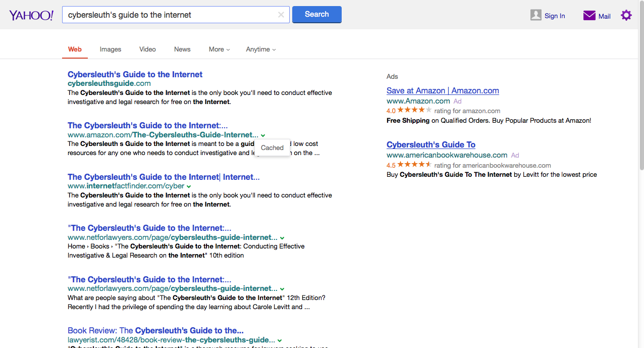Click the Buy Cybersleuth's Guide by Levitt ad text
Screen dimensions: 644x348
pos(492,175)
